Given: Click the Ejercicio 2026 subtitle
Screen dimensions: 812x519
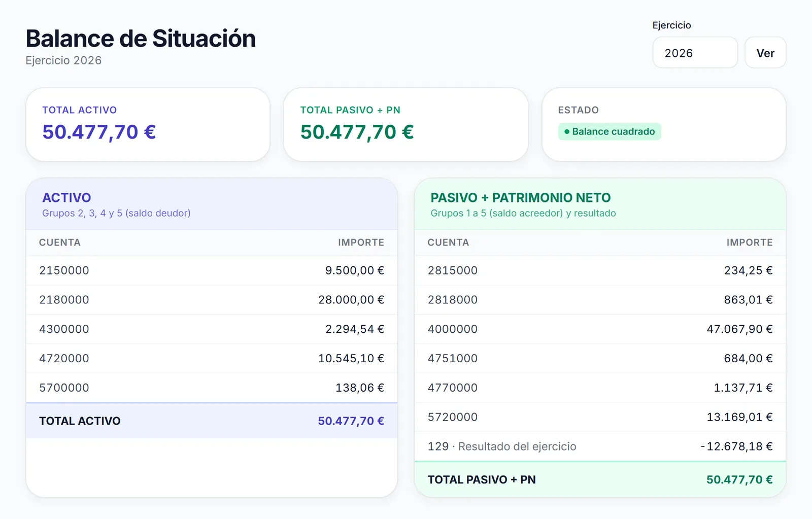Looking at the screenshot, I should (x=63, y=60).
